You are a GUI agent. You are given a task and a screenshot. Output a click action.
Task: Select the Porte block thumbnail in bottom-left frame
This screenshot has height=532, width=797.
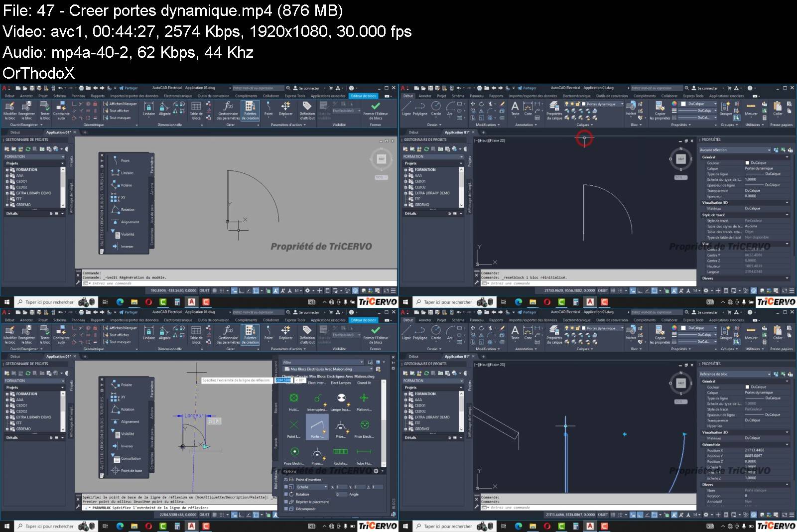click(317, 427)
